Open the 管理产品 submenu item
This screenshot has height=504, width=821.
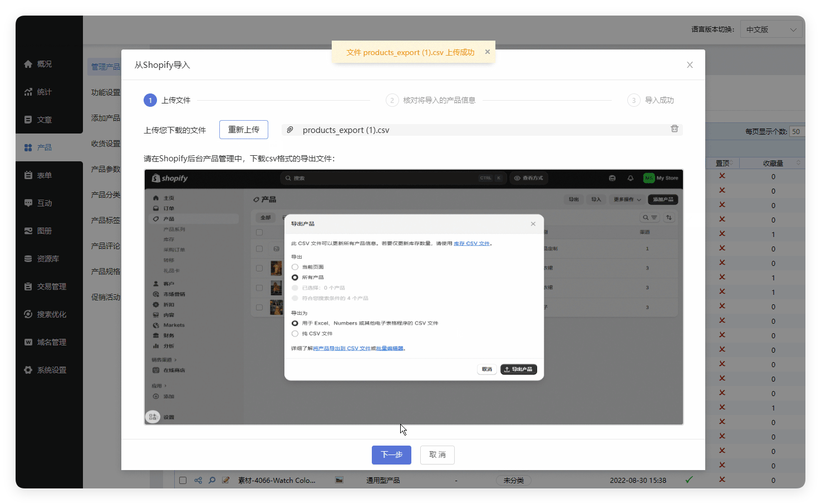(106, 67)
